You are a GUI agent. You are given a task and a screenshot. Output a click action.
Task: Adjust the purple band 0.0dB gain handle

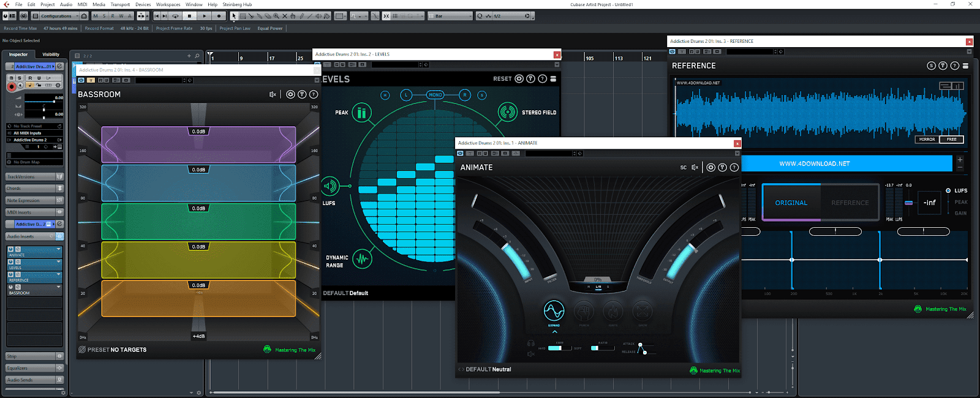(198, 132)
